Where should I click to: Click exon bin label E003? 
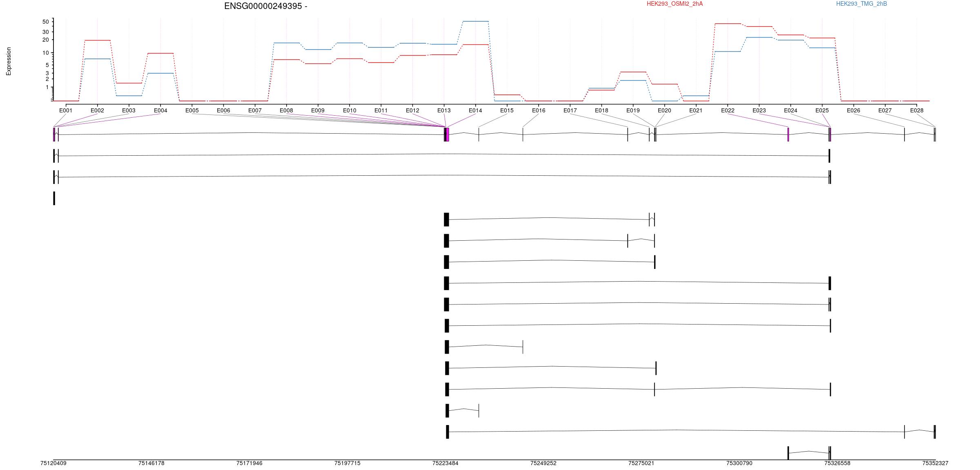129,110
